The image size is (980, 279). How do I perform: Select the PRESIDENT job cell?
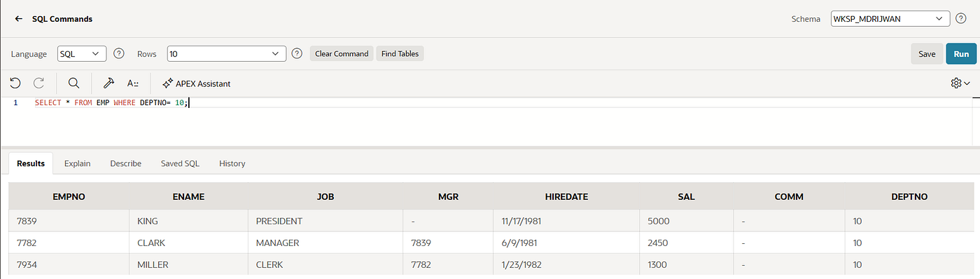325,221
